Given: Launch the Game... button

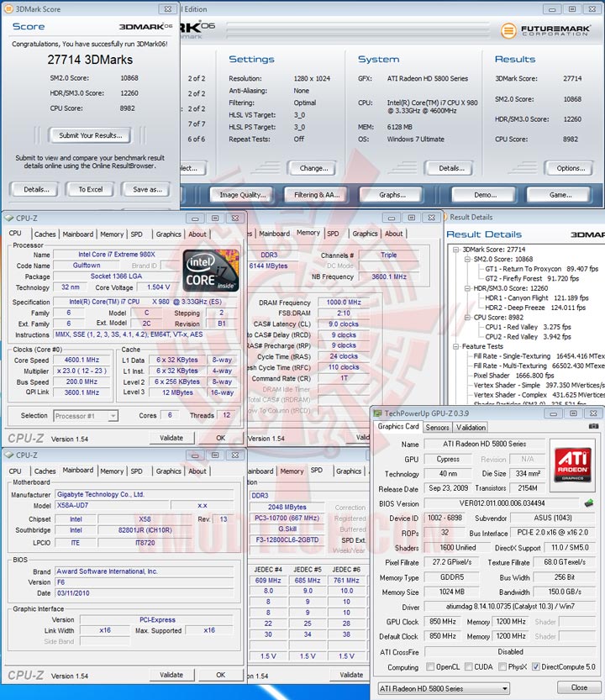Looking at the screenshot, I should point(560,195).
